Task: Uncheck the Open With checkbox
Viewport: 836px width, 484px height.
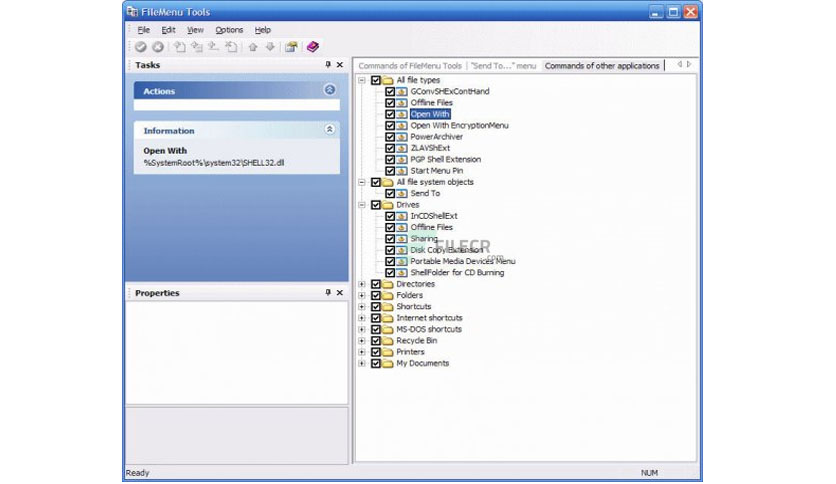Action: (390, 114)
